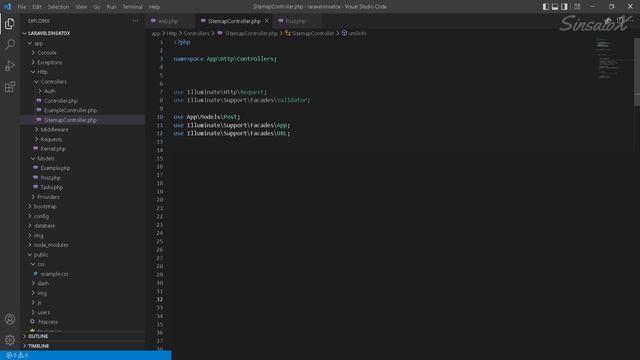This screenshot has width=640, height=360.
Task: Expand the Requests folder
Action: click(x=51, y=139)
